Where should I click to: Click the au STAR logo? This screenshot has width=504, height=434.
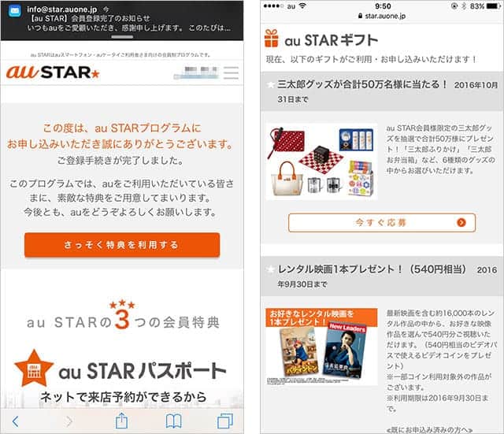coord(53,72)
